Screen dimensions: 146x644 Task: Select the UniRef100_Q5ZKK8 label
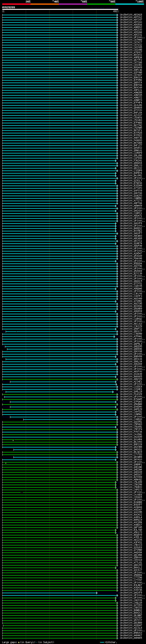click(131, 271)
